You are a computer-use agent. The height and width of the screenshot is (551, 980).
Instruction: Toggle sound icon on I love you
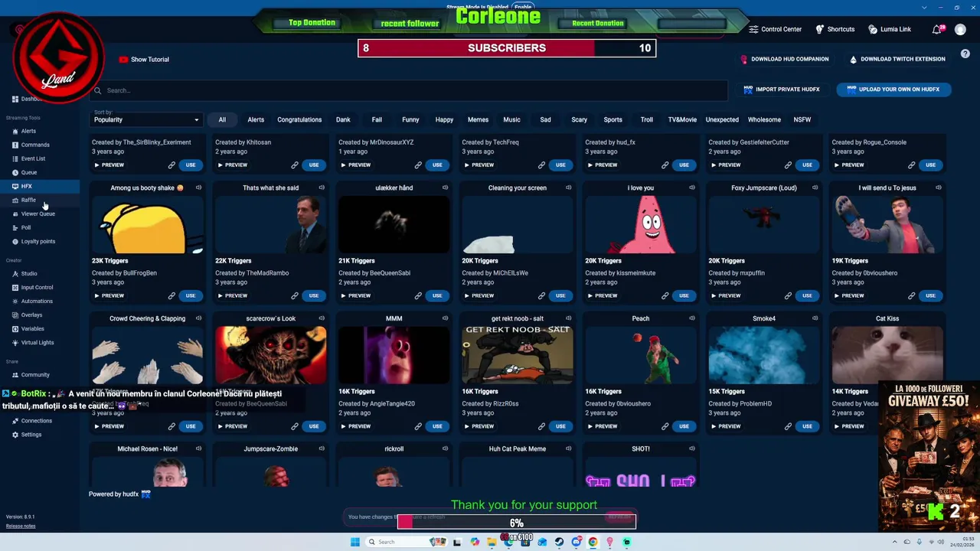(x=691, y=187)
